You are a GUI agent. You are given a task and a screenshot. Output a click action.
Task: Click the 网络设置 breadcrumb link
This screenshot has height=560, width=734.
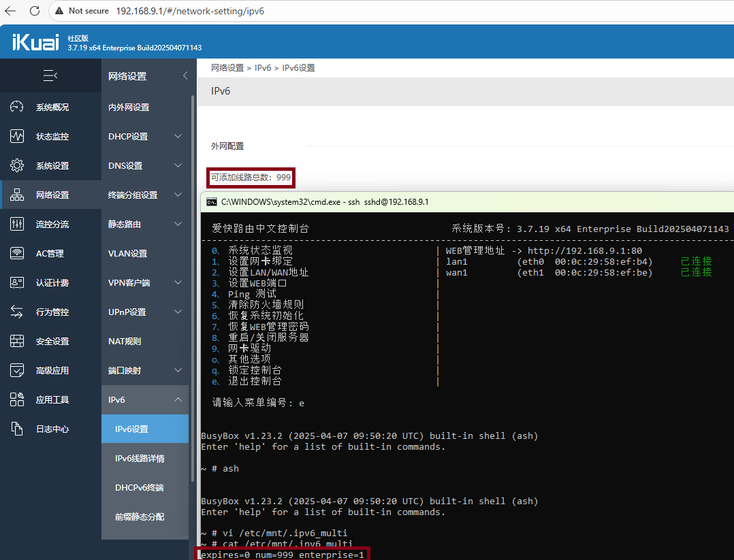(x=227, y=68)
